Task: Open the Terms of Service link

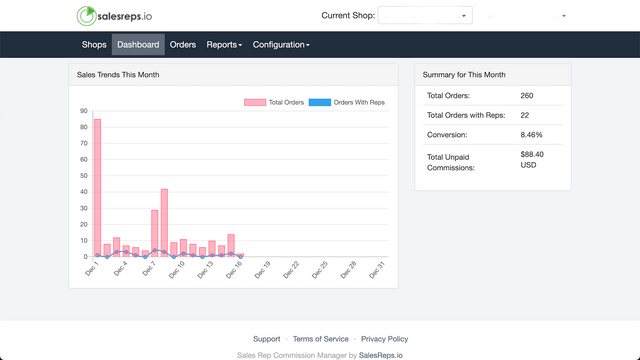Action: click(x=320, y=339)
